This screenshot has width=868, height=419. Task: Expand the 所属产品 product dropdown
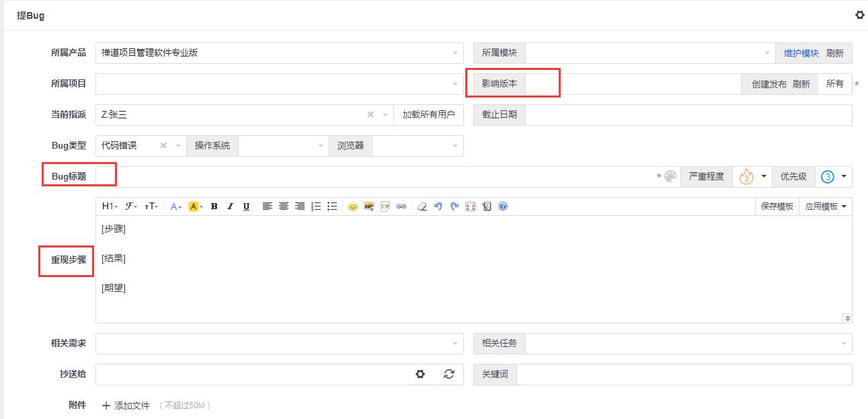point(280,53)
